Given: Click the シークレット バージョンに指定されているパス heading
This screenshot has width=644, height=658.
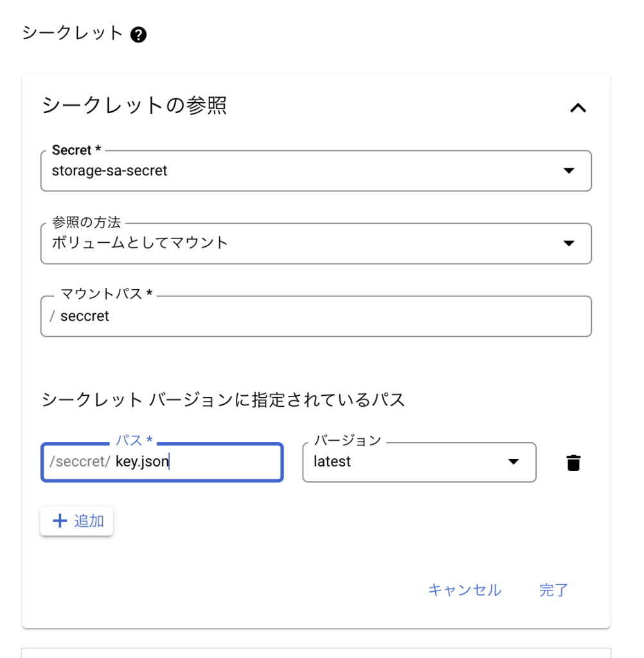Looking at the screenshot, I should tap(223, 400).
